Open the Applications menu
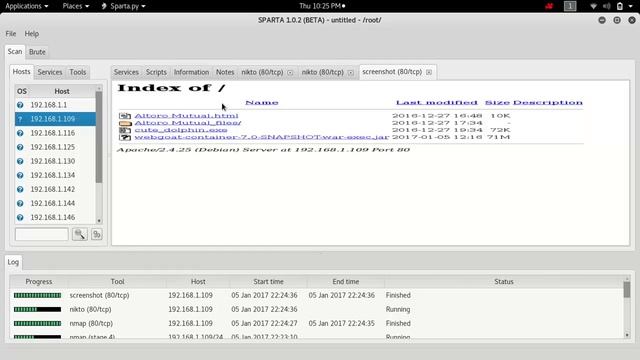 click(x=27, y=6)
